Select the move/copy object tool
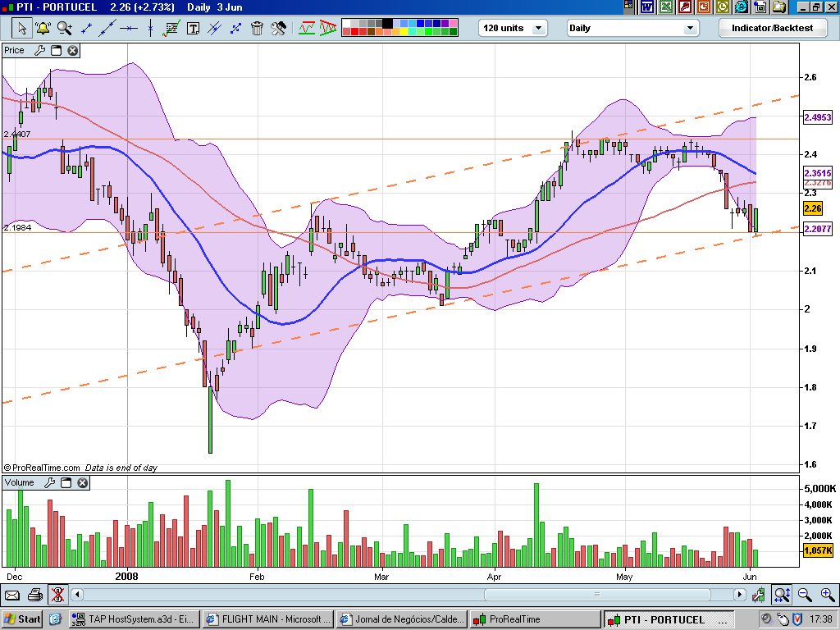This screenshot has height=630, width=840. [x=235, y=28]
